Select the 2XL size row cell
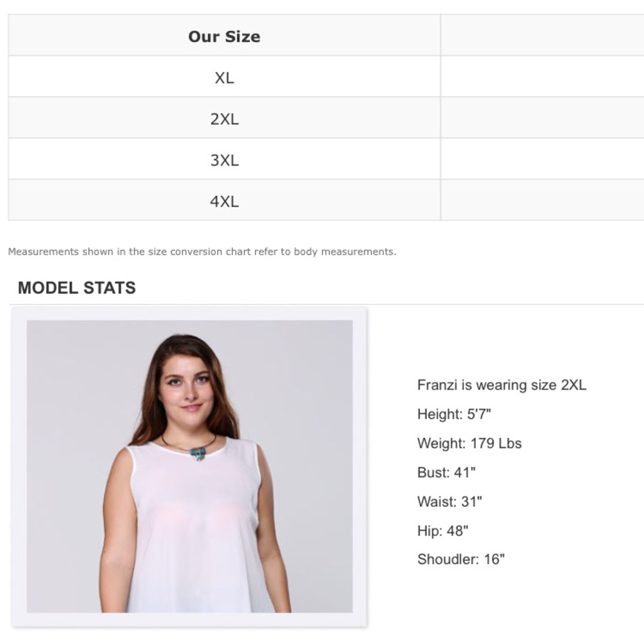The width and height of the screenshot is (644, 644). pos(224,119)
